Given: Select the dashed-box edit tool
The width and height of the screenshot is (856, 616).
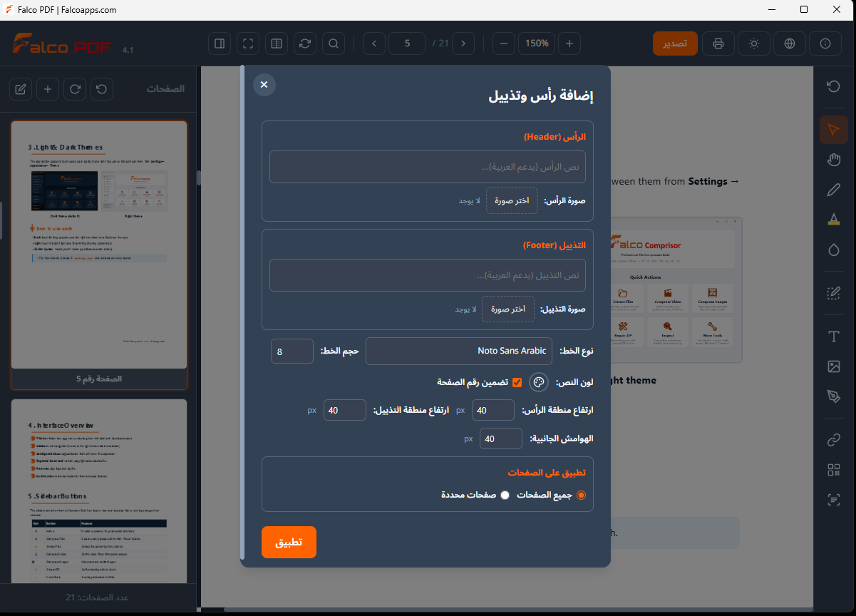Looking at the screenshot, I should (x=833, y=293).
